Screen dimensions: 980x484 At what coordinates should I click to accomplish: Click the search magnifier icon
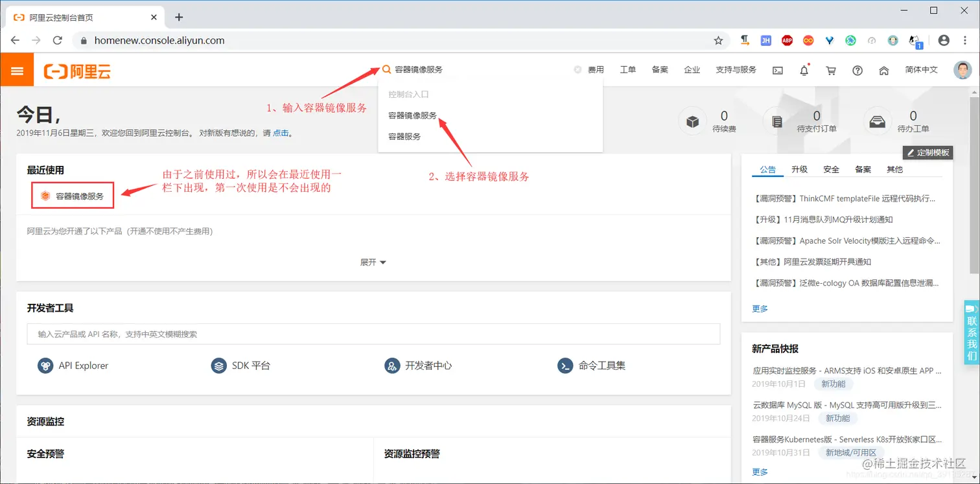point(386,69)
